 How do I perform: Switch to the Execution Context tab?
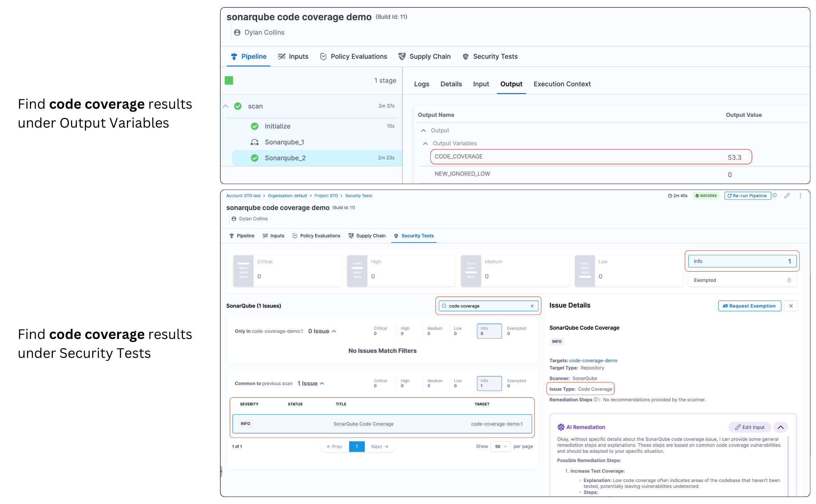(x=562, y=84)
